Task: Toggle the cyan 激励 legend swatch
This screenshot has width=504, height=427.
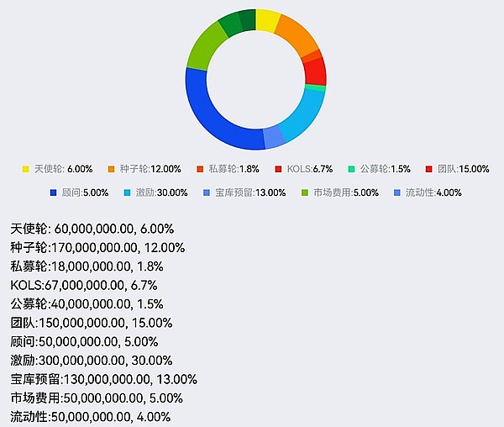Action: pos(127,192)
